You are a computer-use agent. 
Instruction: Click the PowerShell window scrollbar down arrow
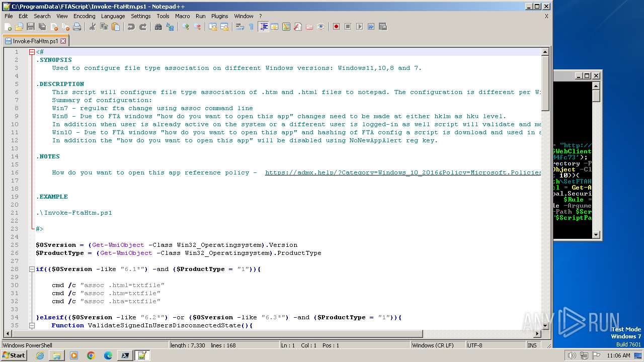[596, 234]
